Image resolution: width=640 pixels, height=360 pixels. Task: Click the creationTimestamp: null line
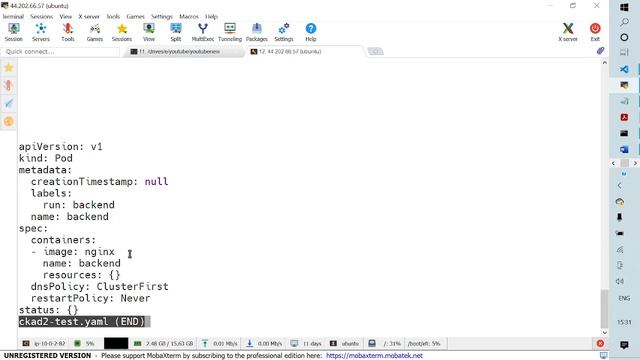[99, 182]
